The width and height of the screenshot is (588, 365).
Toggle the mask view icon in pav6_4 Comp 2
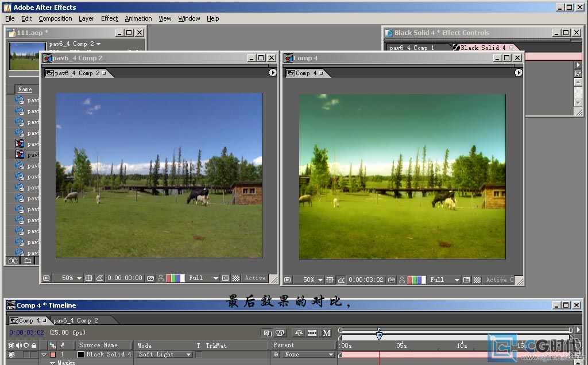coord(99,278)
